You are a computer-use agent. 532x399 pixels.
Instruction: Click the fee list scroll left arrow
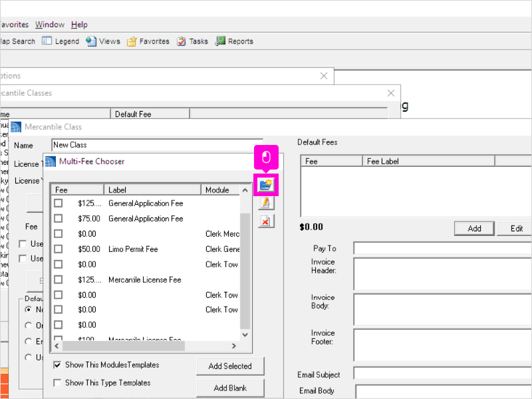[x=57, y=346]
